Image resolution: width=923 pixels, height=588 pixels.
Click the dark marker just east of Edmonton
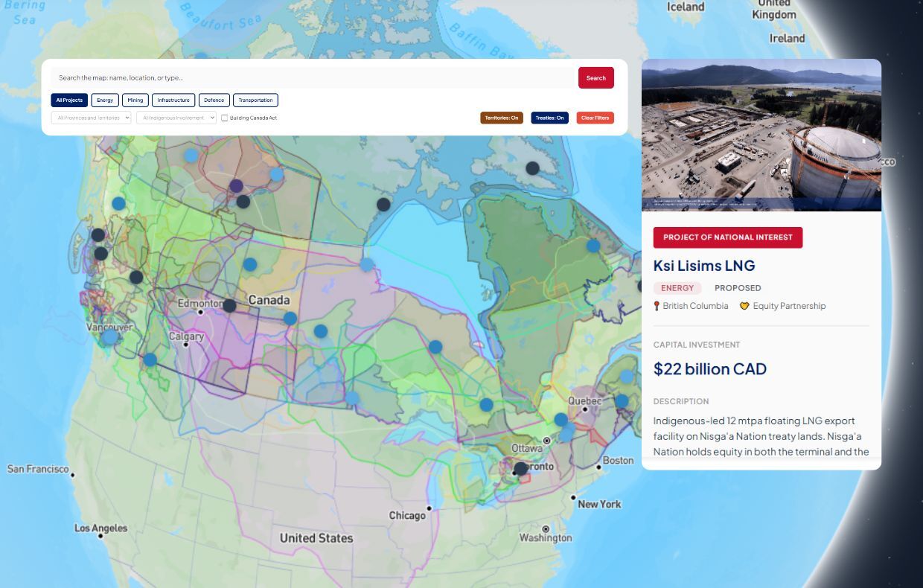click(x=229, y=306)
